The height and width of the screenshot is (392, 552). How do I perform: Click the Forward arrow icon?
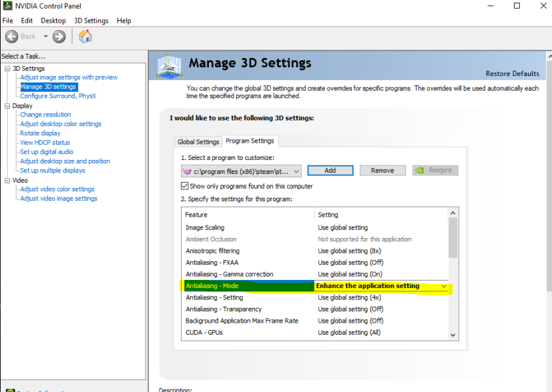pyautogui.click(x=59, y=37)
